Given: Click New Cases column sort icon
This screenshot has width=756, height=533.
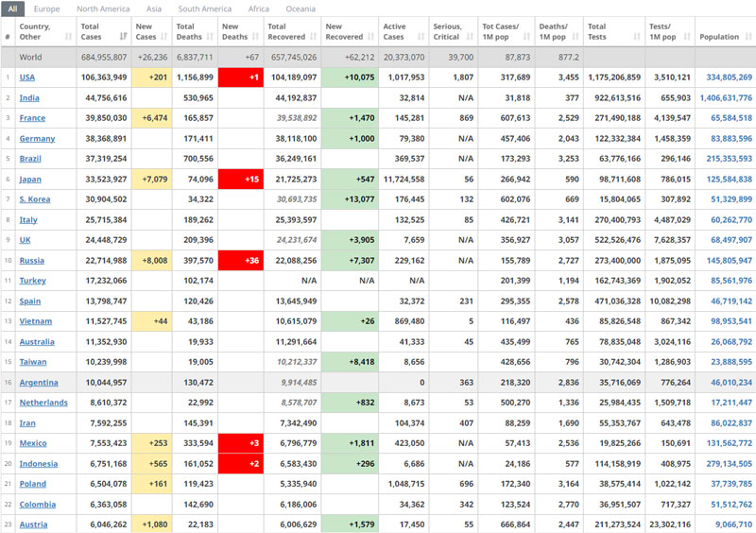Looking at the screenshot, I should click(x=163, y=37).
